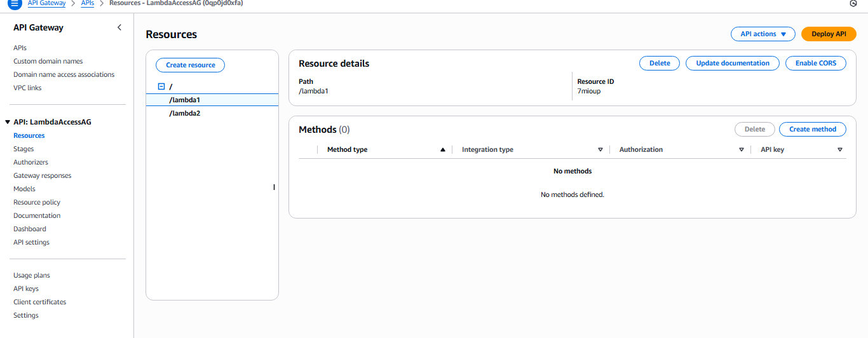
Task: Open the APIs breadcrumb link
Action: coord(88,3)
